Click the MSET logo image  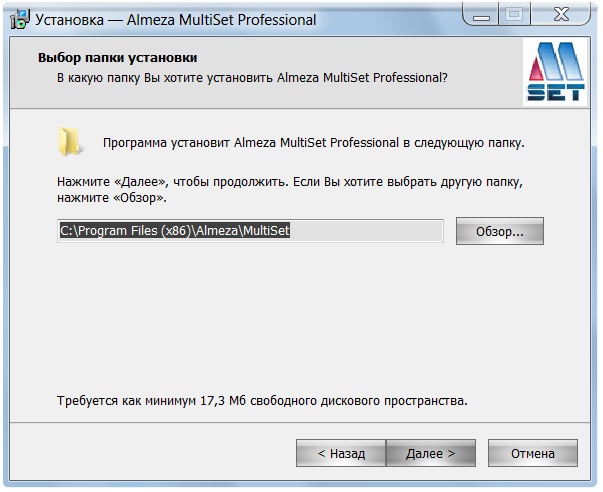(555, 72)
